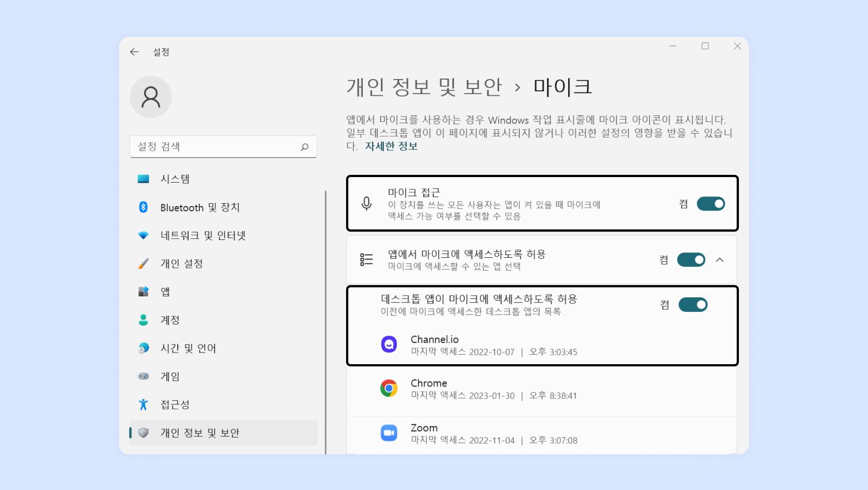
Task: Click the Channel.io app icon
Action: [389, 344]
